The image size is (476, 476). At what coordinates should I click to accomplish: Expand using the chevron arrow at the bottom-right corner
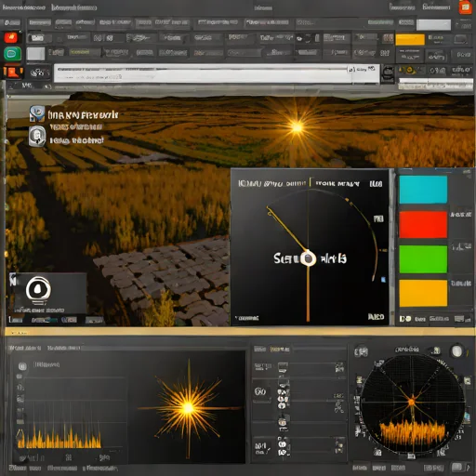[x=468, y=467]
